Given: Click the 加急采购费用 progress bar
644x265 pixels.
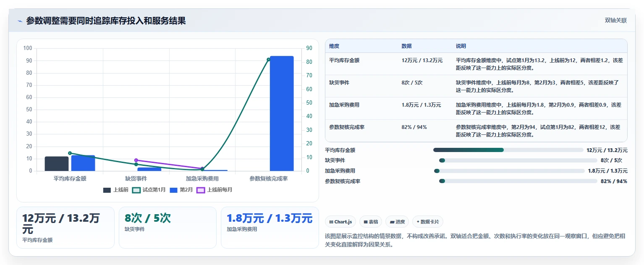Looking at the screenshot, I should 509,171.
